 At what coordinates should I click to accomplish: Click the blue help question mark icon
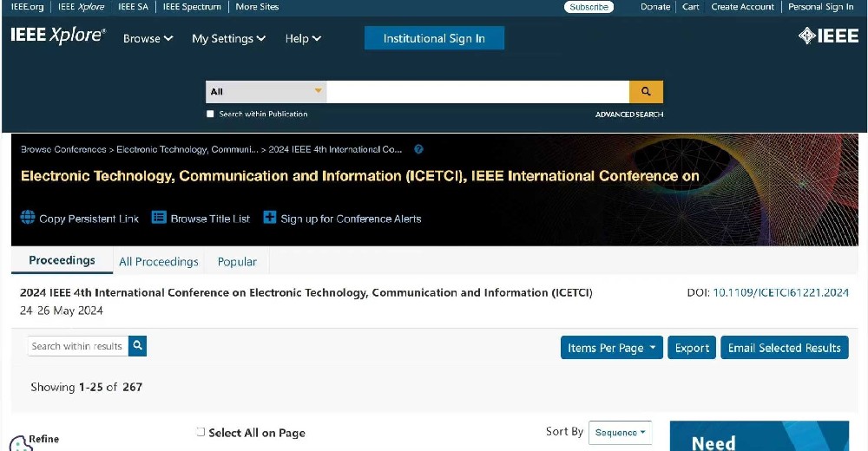[419, 149]
